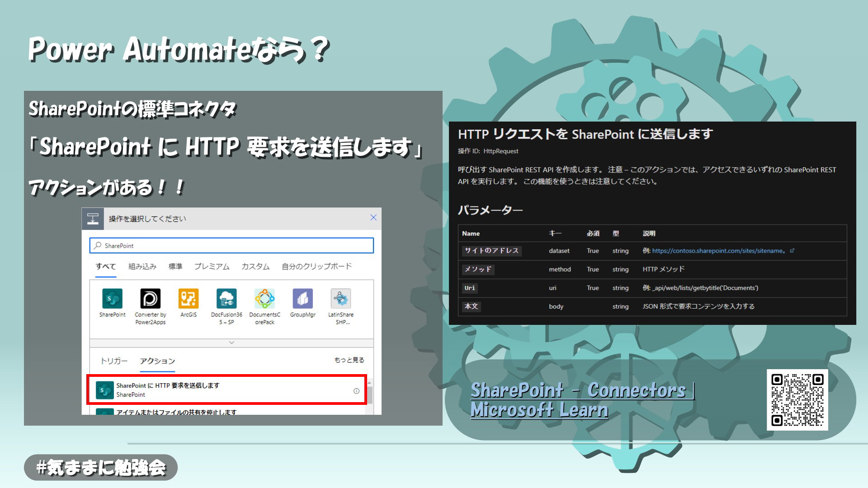This screenshot has width=868, height=488.
Task: Click the メソッド parameter name
Action: click(478, 269)
